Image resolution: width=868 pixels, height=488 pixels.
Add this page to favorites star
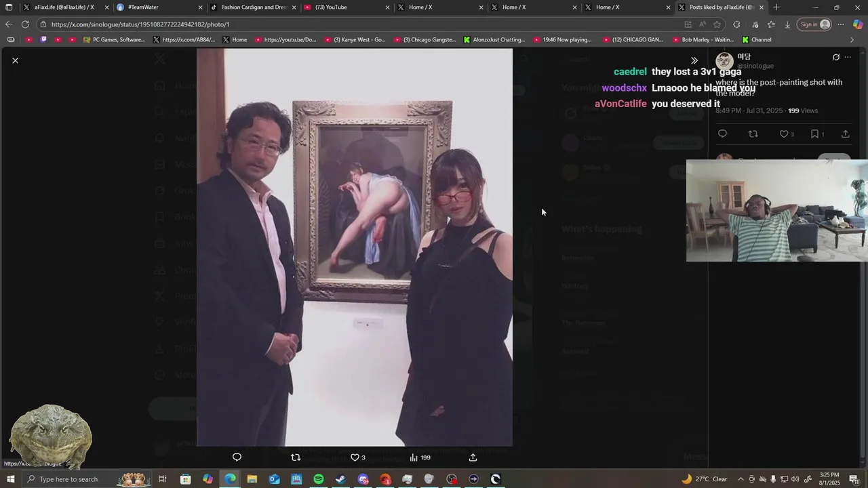[717, 24]
